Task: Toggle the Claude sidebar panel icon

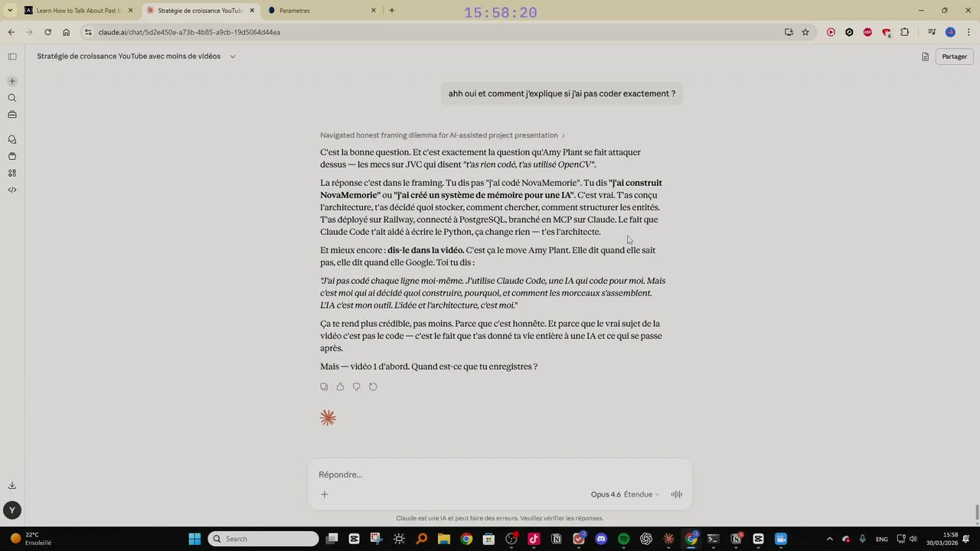Action: pos(12,57)
